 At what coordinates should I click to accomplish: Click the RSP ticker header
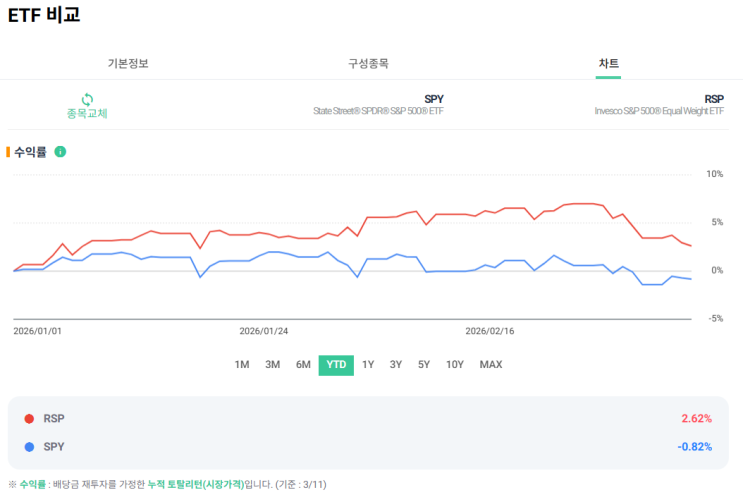(x=714, y=99)
